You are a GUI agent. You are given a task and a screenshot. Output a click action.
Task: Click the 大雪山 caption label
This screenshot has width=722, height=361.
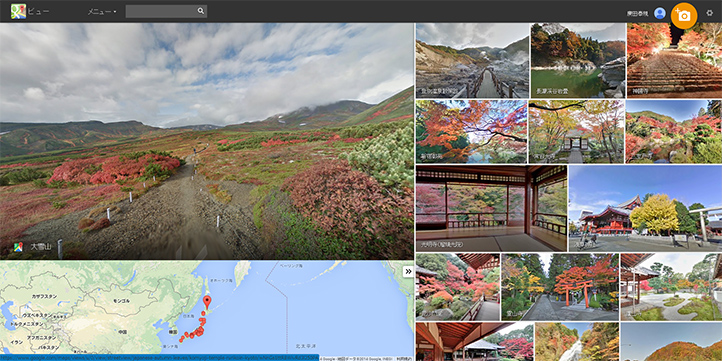click(41, 247)
